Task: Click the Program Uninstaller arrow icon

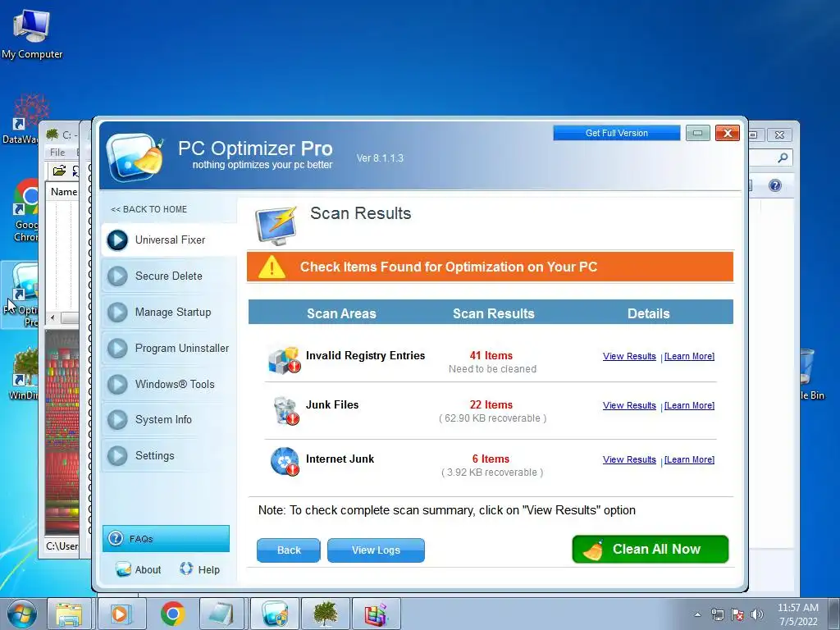Action: coord(117,349)
